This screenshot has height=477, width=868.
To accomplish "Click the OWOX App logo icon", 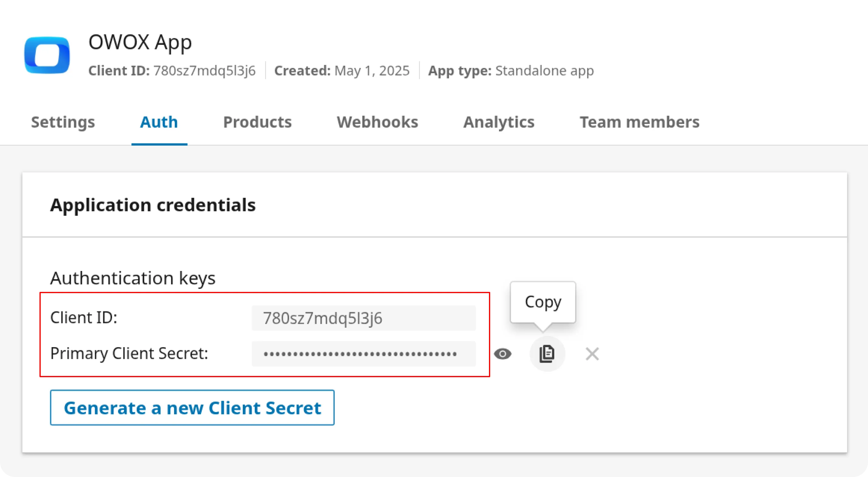I will pos(47,55).
